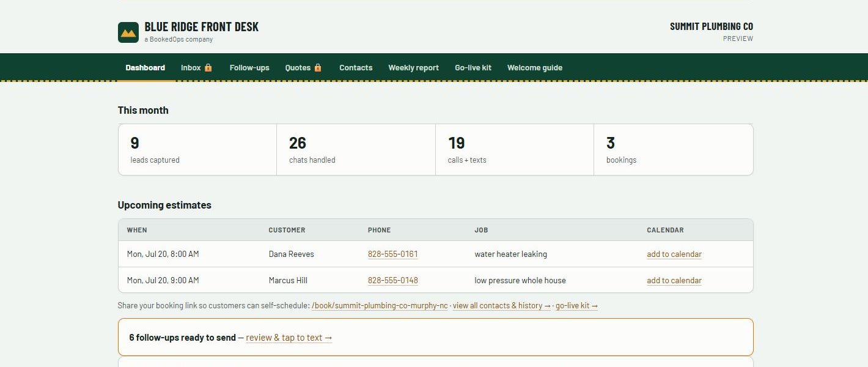This screenshot has height=367, width=868.
Task: Click Mon, Jul 20, 8:00 AM cell
Action: (163, 254)
